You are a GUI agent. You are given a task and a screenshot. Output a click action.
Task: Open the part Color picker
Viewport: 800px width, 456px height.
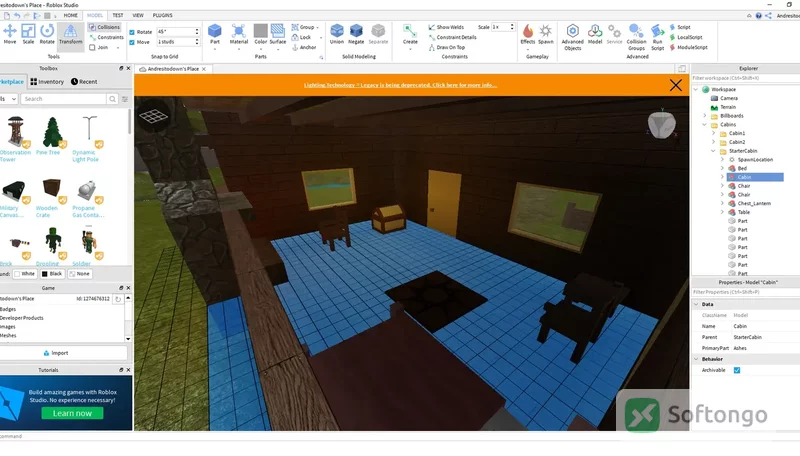[x=260, y=34]
